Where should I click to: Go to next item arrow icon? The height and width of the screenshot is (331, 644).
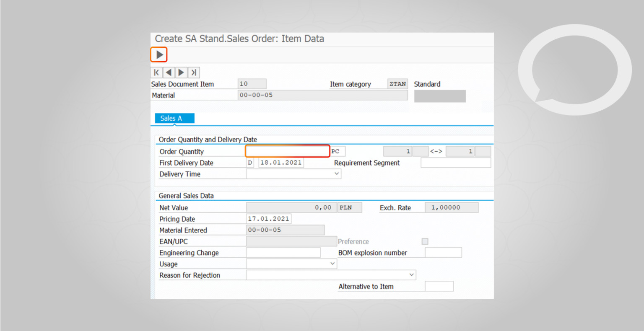[181, 72]
